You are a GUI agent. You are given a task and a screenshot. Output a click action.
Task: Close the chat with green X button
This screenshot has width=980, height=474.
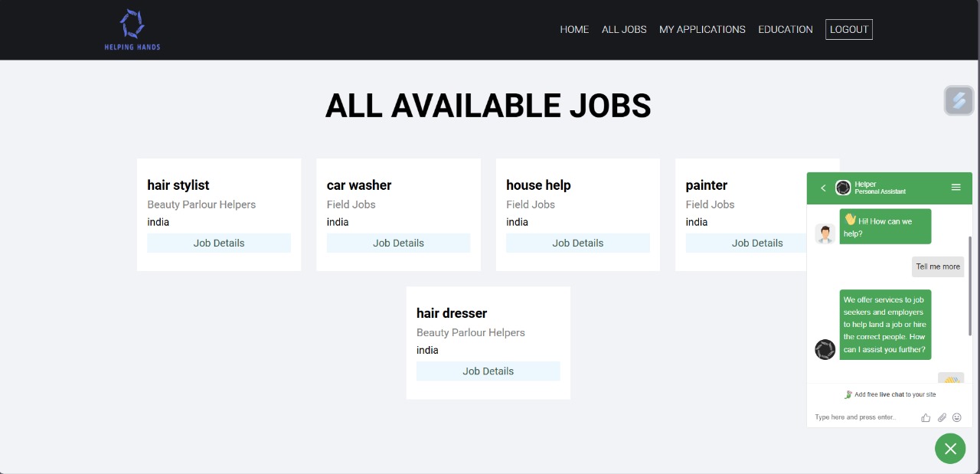(950, 449)
